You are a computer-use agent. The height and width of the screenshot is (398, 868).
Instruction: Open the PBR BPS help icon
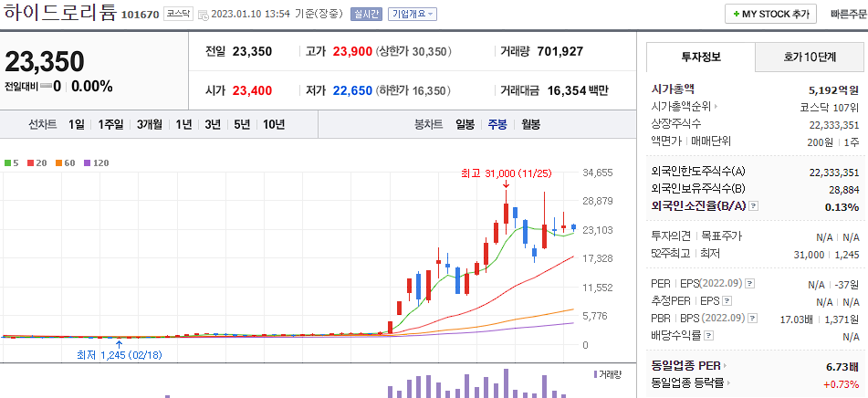[x=750, y=319]
